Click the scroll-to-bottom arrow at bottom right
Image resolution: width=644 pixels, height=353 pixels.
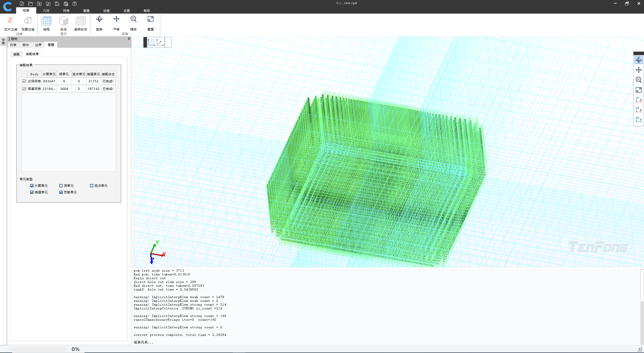click(639, 349)
